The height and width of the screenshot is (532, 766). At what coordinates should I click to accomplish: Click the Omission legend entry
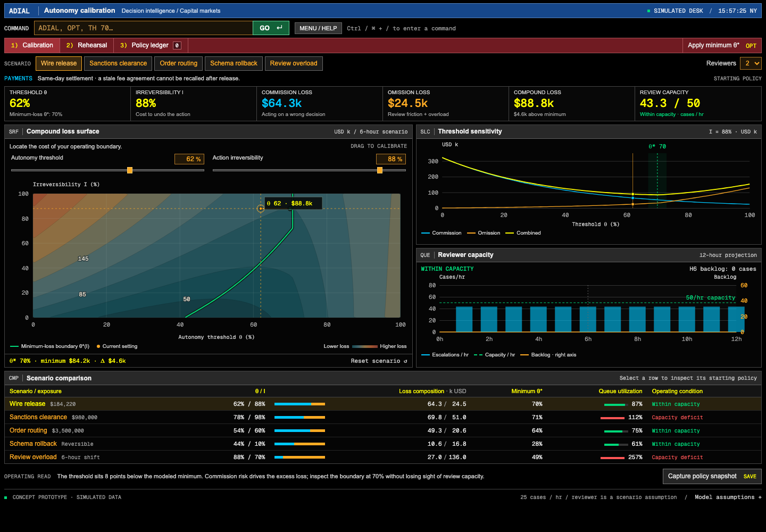point(484,233)
